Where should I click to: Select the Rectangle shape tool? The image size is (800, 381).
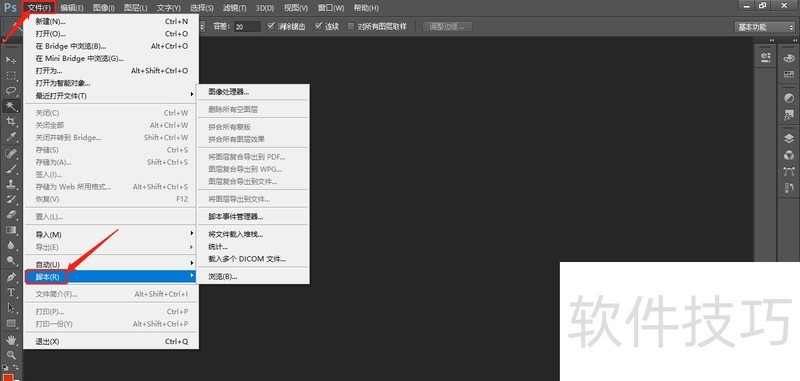(11, 323)
